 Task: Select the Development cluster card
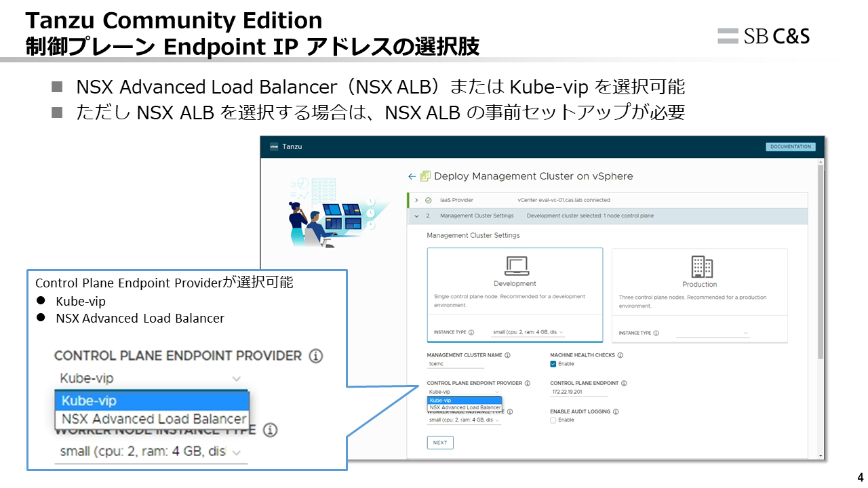pyautogui.click(x=515, y=295)
